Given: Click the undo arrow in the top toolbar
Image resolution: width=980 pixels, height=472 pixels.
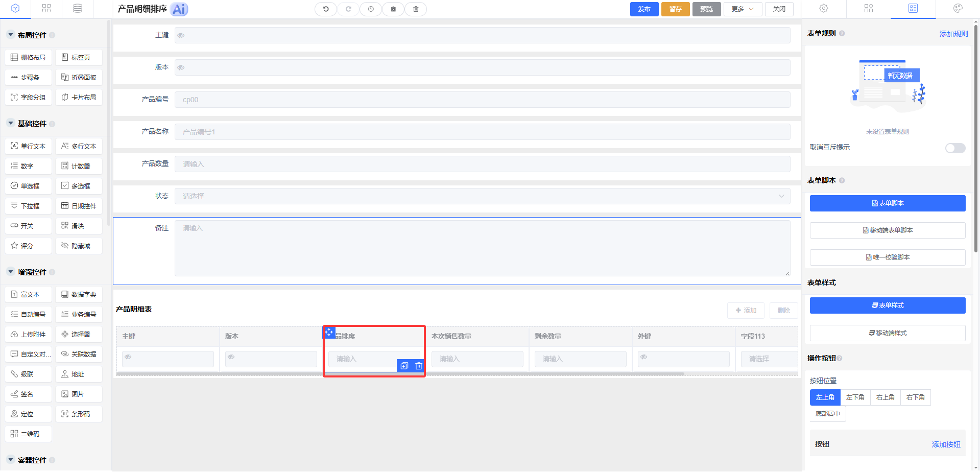Looking at the screenshot, I should click(x=325, y=9).
